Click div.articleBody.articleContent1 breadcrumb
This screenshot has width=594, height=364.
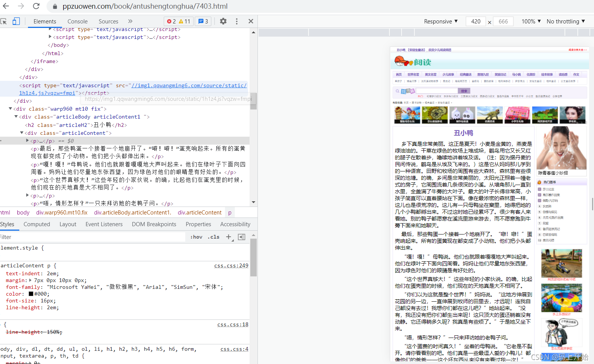pyautogui.click(x=133, y=213)
